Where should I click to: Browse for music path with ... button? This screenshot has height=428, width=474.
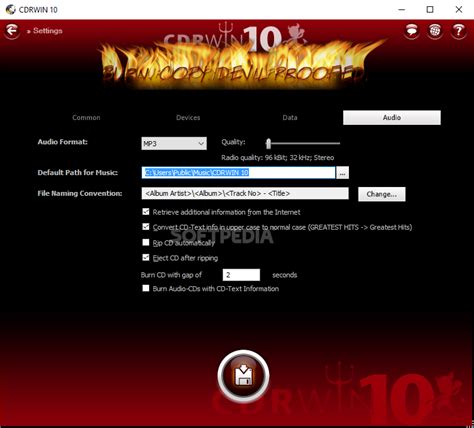pyautogui.click(x=342, y=173)
